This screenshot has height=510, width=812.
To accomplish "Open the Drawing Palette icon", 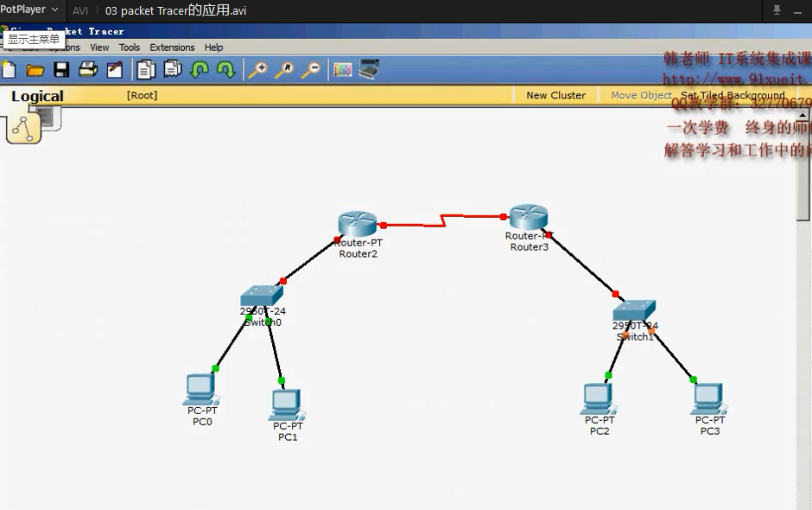I will pos(343,69).
